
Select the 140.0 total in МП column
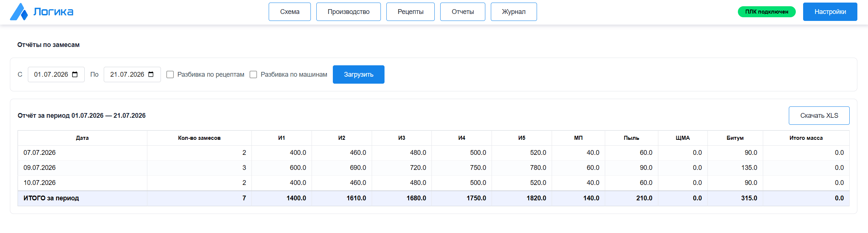tap(591, 198)
